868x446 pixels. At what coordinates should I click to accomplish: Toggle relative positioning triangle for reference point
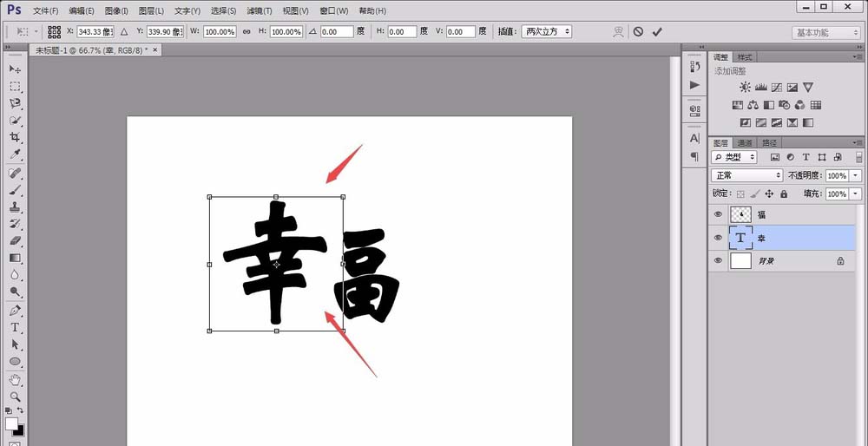[124, 32]
